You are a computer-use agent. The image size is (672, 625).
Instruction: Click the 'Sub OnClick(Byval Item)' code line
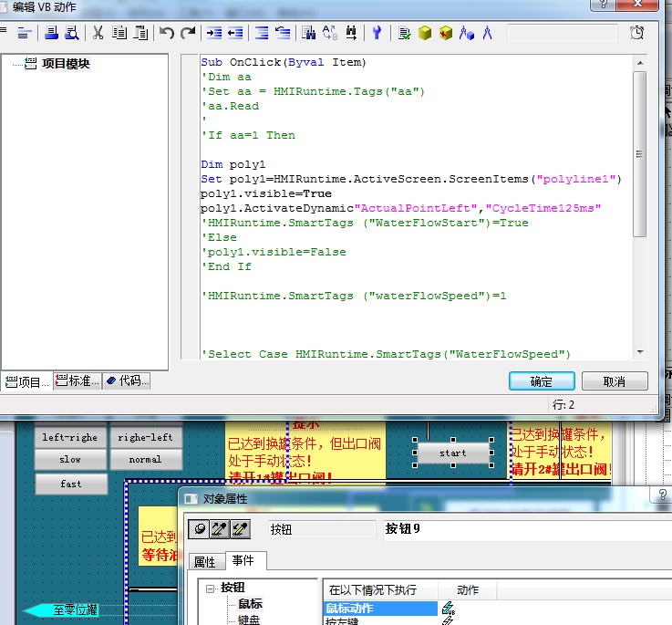tap(284, 62)
